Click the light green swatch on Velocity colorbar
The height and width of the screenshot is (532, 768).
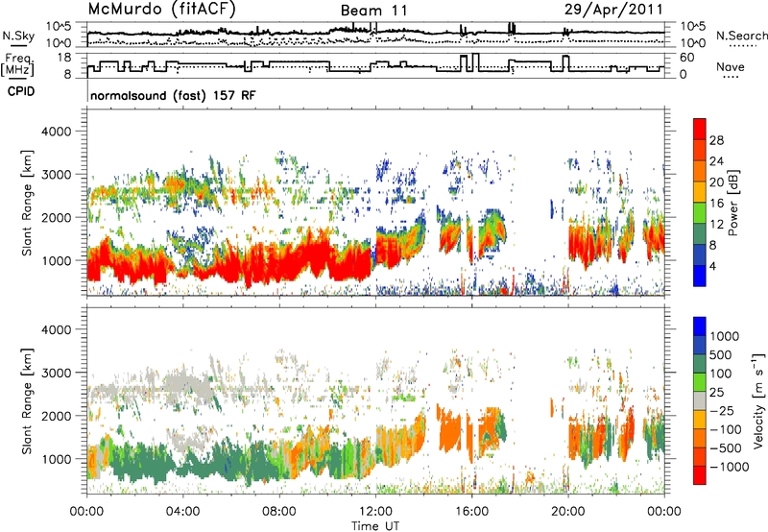pyautogui.click(x=700, y=382)
